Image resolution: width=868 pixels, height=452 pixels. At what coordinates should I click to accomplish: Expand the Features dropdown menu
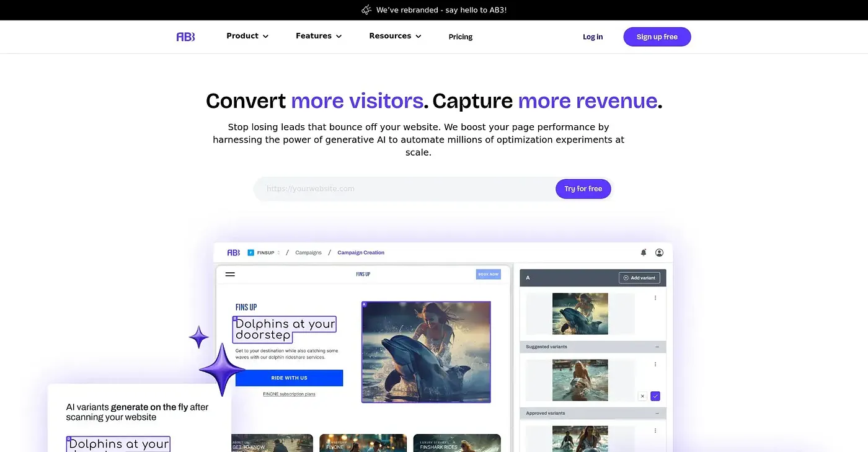tap(319, 36)
